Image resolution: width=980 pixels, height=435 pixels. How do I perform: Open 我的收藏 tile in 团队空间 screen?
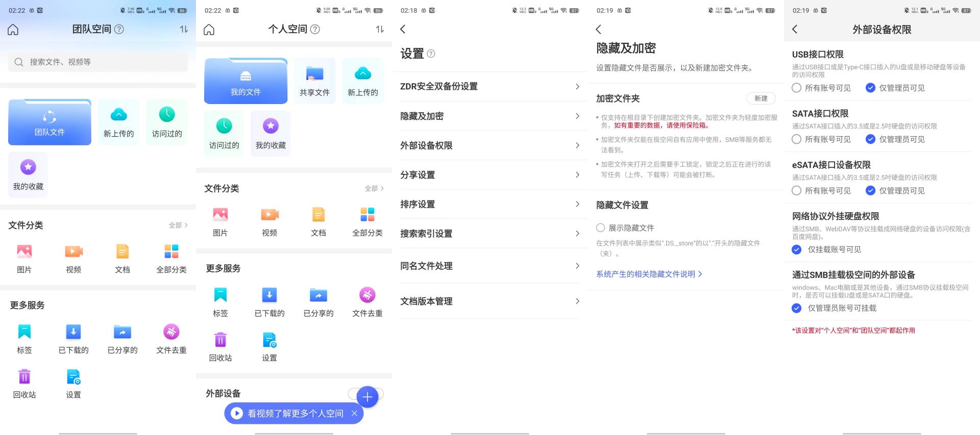pos(28,174)
